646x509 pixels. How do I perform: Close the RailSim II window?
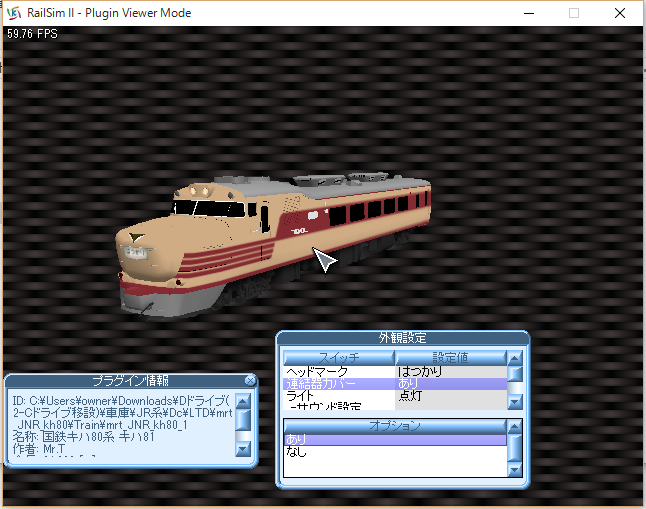tap(620, 13)
